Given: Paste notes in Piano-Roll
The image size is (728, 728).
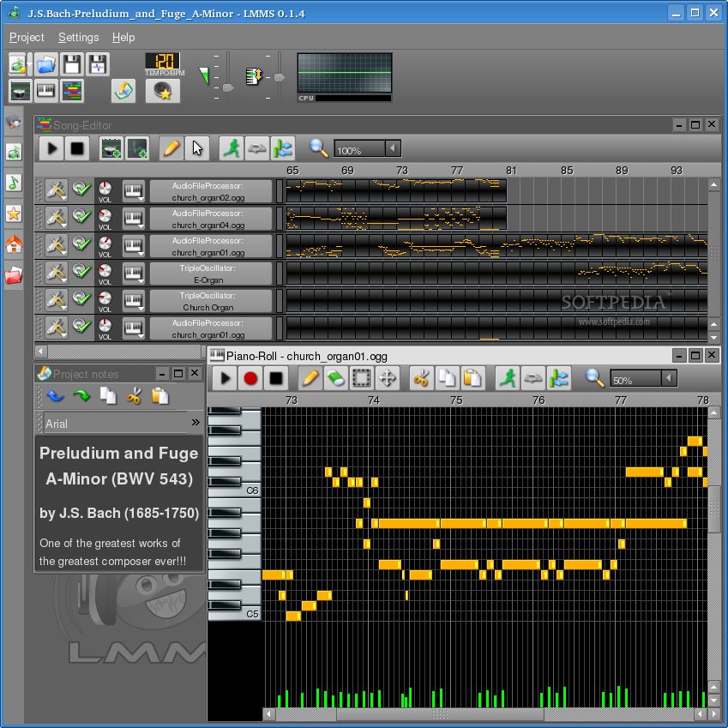Looking at the screenshot, I should (473, 378).
